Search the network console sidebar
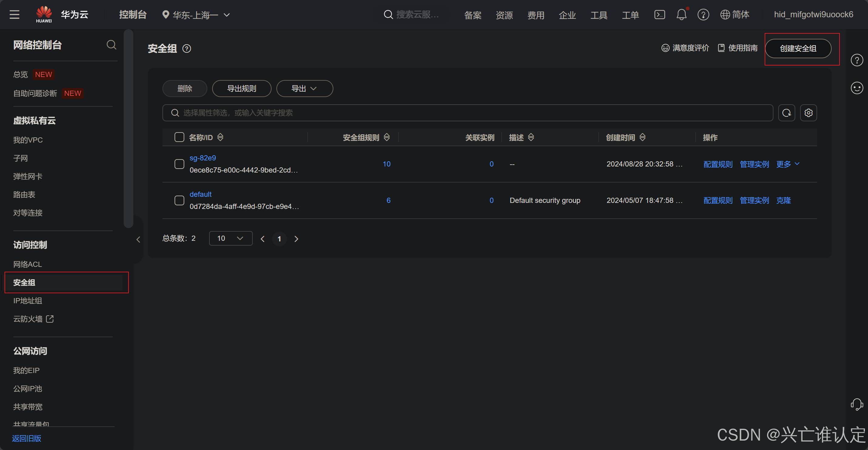868x450 pixels. click(112, 45)
